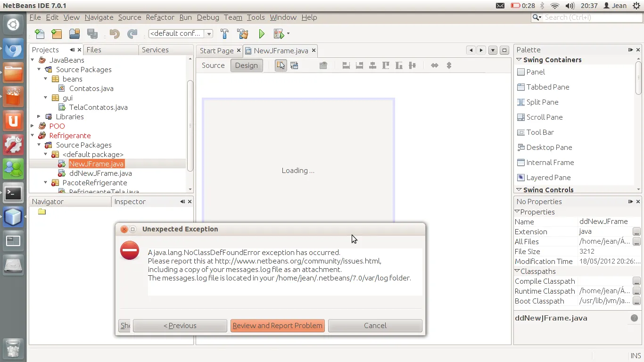The image size is (644, 362).
Task: Click the Open Project toolbar icon
Action: (x=74, y=34)
